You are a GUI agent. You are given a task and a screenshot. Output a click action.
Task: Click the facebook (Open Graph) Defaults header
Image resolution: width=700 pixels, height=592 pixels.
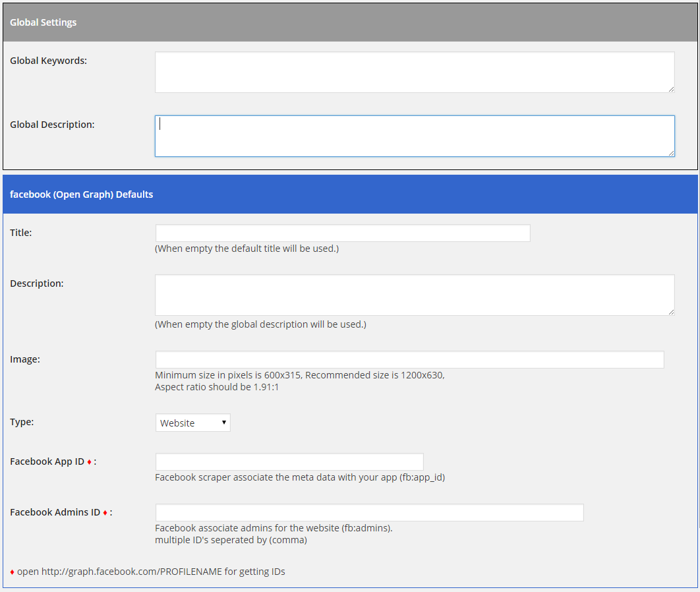349,194
